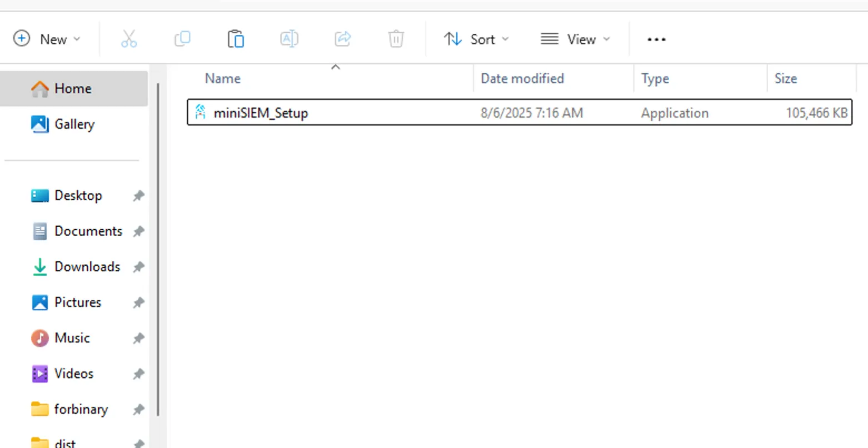The image size is (868, 448).
Task: Sort by Date modified column header
Action: coord(522,78)
